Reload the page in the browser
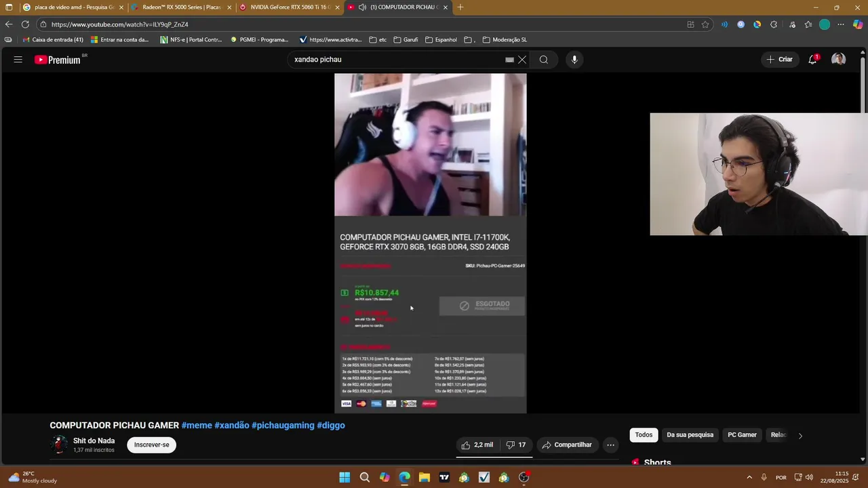868x488 pixels. [x=25, y=24]
